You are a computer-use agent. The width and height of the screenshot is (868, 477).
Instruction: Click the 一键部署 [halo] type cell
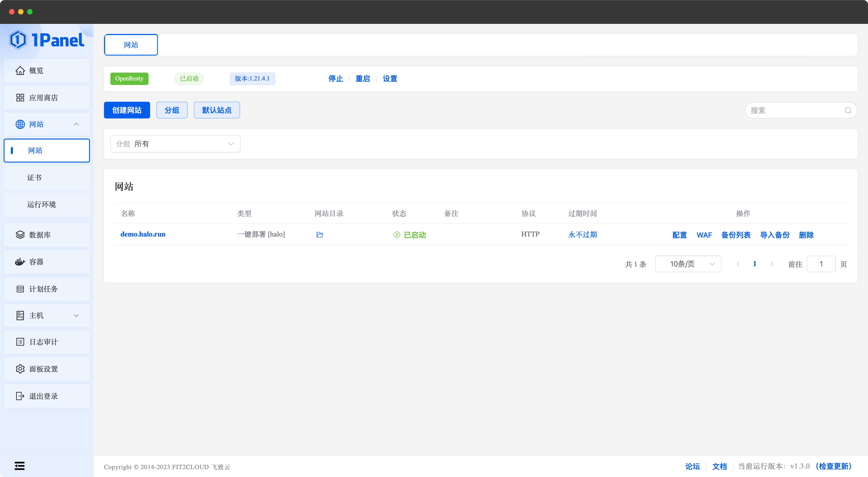pyautogui.click(x=261, y=234)
